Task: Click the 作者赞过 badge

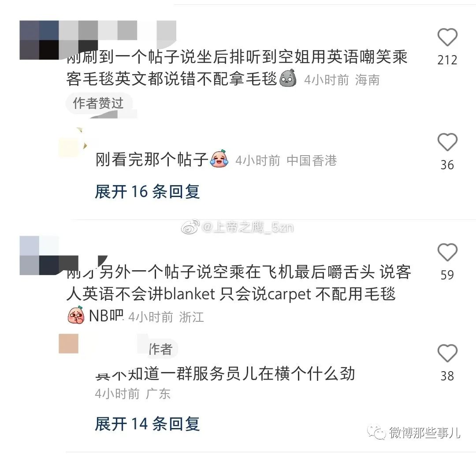Action: tap(98, 103)
